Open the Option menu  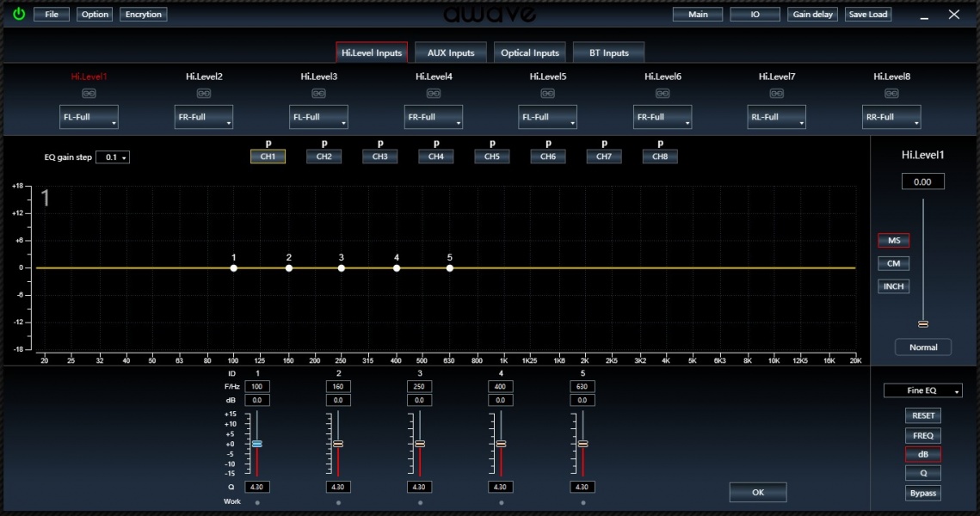coord(95,15)
